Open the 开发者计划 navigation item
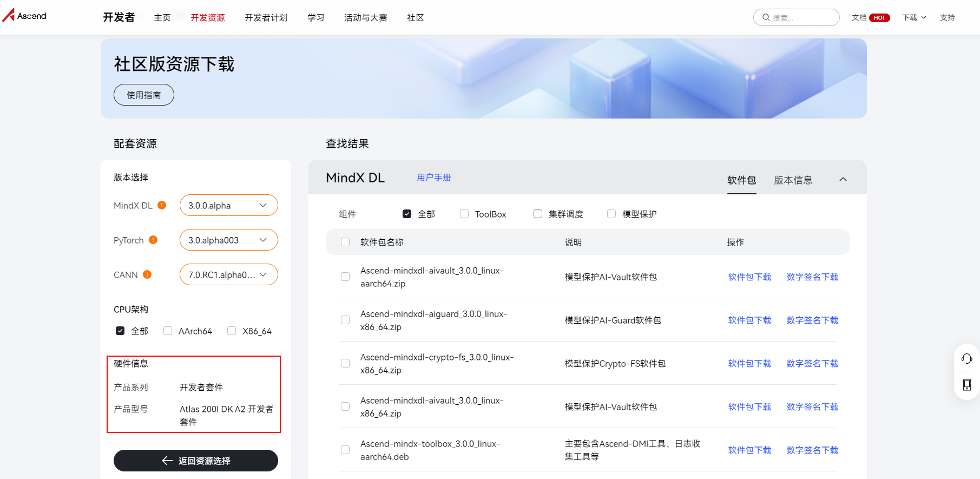 coord(266,17)
